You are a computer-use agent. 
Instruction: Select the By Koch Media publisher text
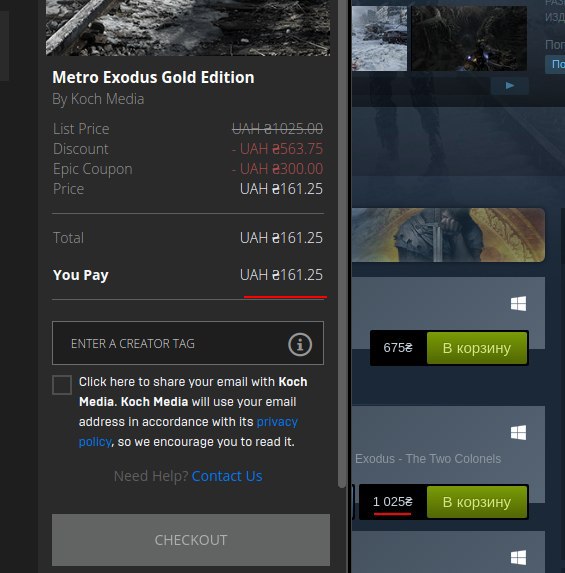click(98, 99)
